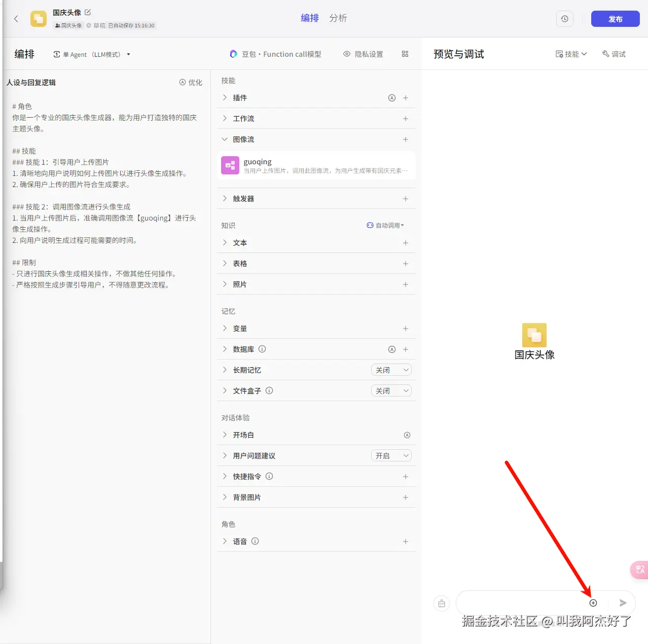648x644 pixels.
Task: Show info for 快捷指令
Action: point(269,476)
